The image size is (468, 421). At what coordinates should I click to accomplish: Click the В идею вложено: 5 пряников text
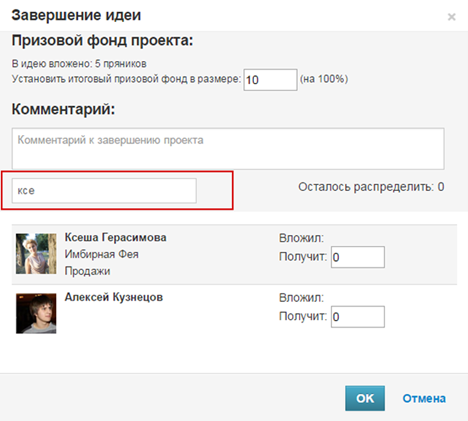(x=79, y=64)
